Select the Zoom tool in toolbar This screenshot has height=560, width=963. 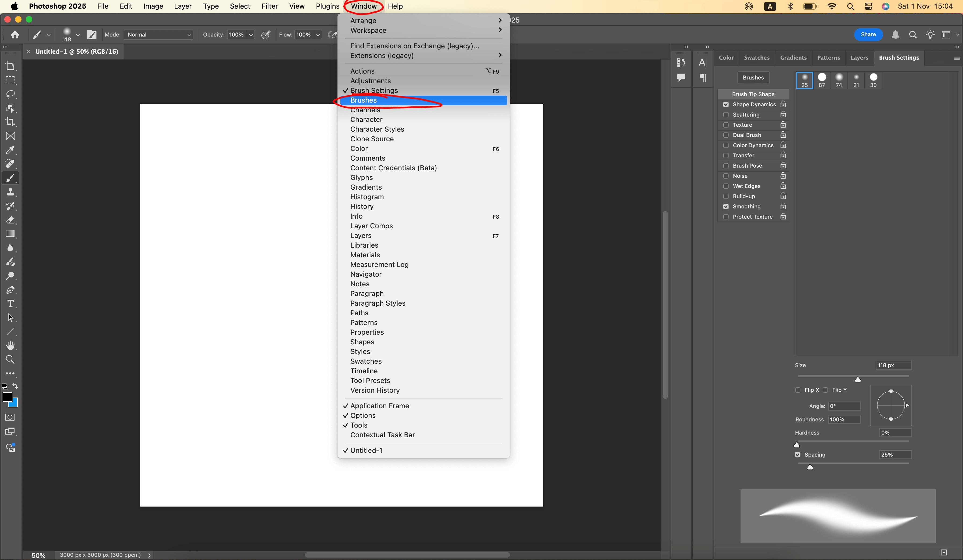coord(10,359)
